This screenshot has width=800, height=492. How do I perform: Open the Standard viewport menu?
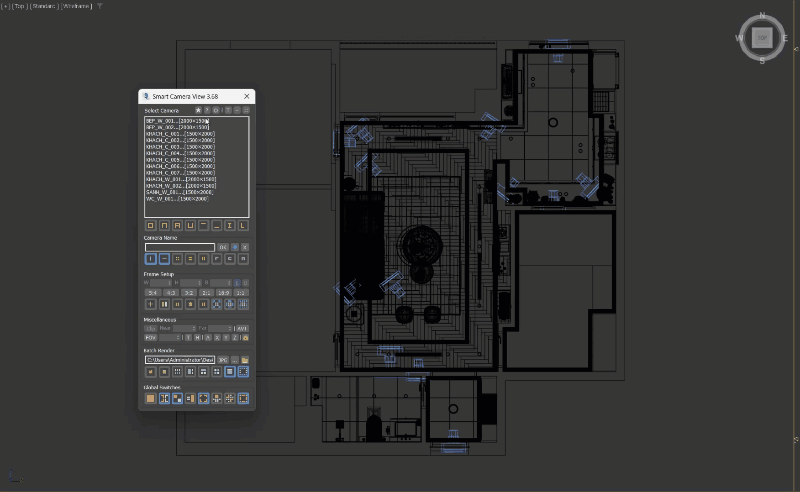(45, 6)
